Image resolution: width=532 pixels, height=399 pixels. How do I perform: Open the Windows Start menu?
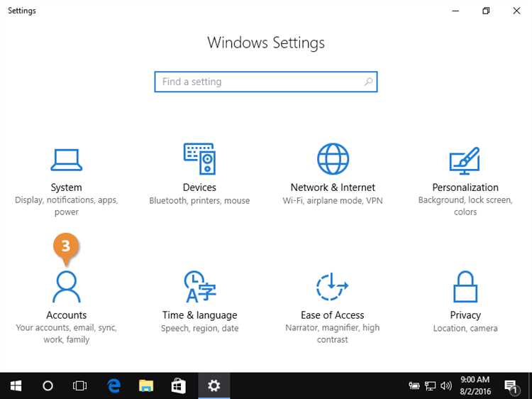[16, 386]
